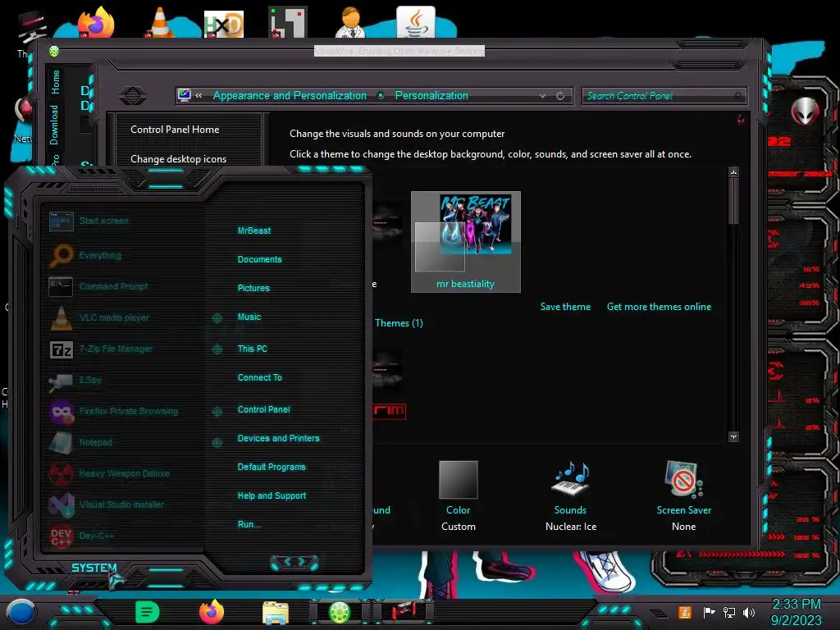Expand the 7-Zip File Manager jump list arrow
Image resolution: width=840 pixels, height=630 pixels.
217,349
